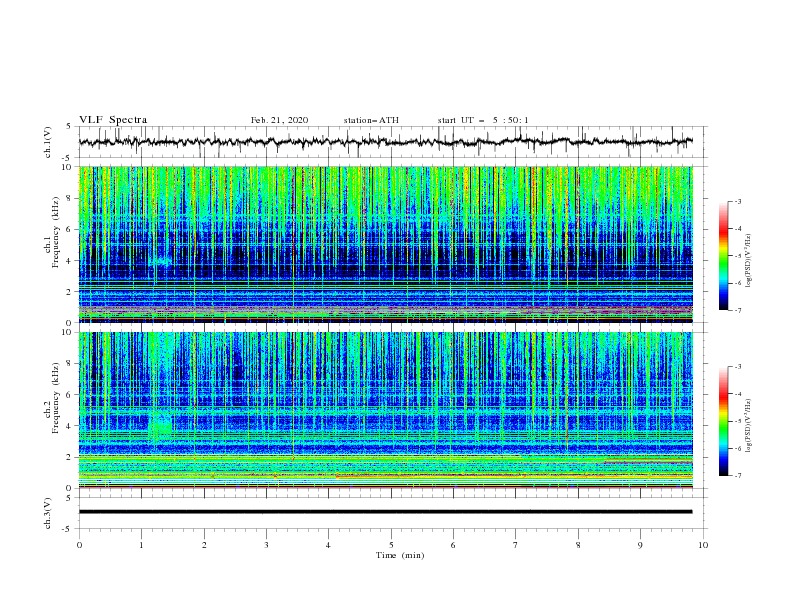Click the log(PSD) label of the ch.1 color bar
792x612 pixels.
click(x=749, y=261)
